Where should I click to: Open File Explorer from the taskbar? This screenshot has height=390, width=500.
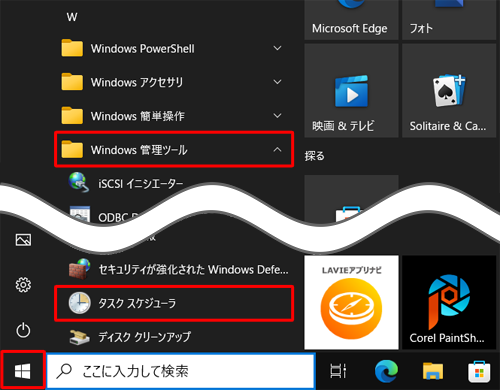433,371
